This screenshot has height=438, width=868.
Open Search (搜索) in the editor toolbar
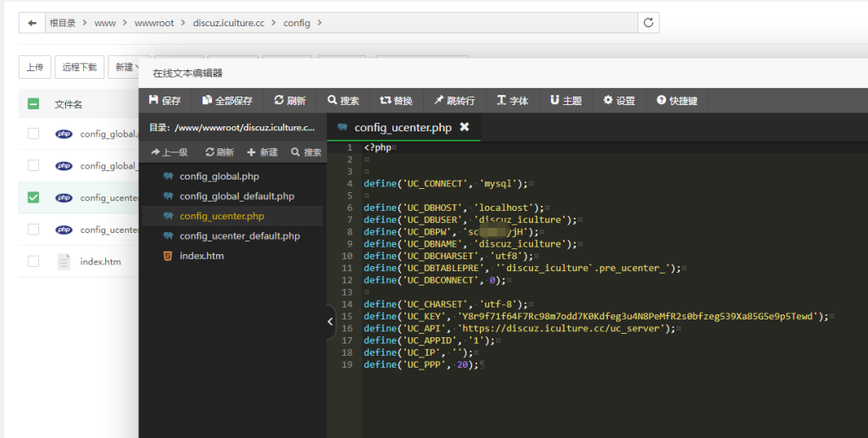(x=343, y=101)
